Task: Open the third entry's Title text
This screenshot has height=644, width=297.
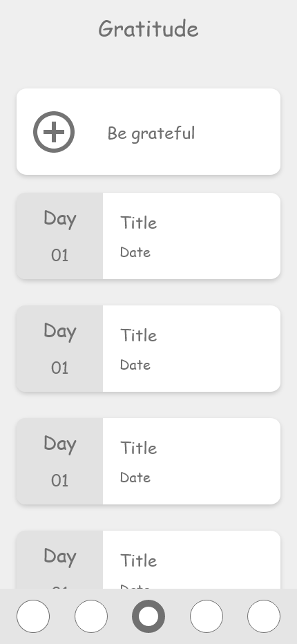Action: pos(138,448)
